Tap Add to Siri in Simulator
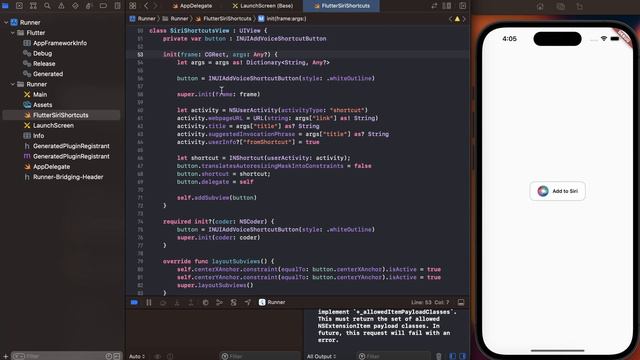This screenshot has height=360, width=640. [x=558, y=191]
